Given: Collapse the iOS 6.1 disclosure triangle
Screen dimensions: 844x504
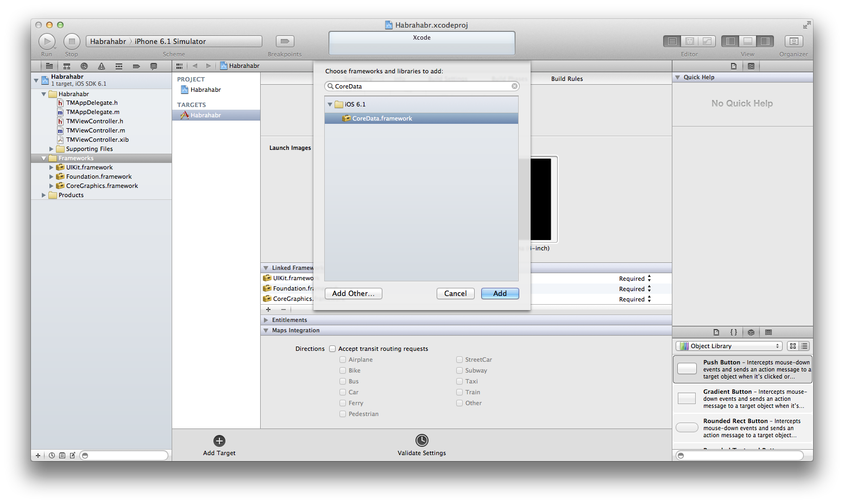Looking at the screenshot, I should click(330, 104).
